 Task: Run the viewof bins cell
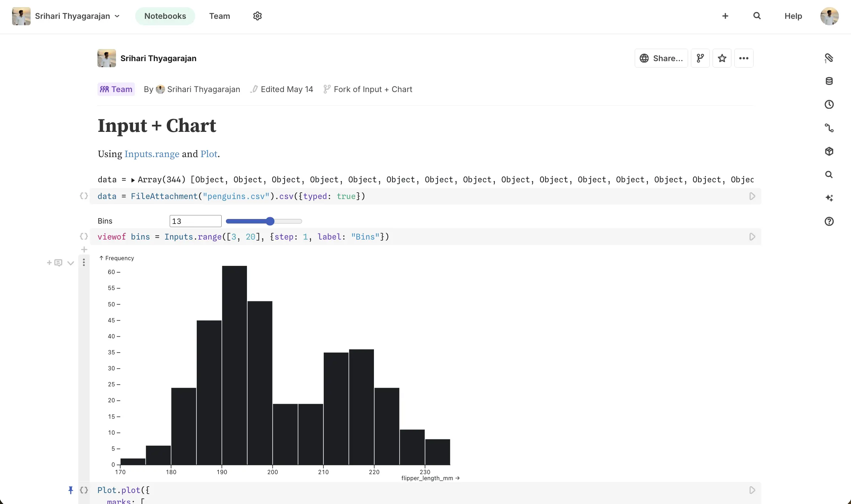click(752, 237)
